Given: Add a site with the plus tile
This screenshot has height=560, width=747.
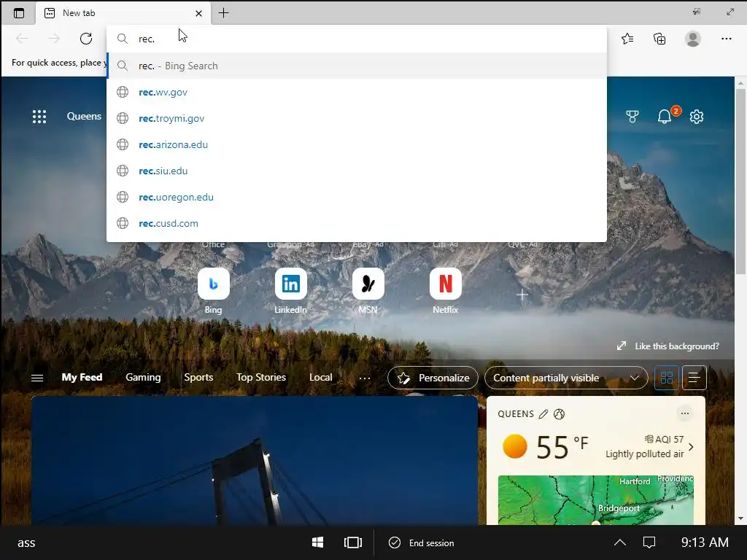Looking at the screenshot, I should 522,295.
